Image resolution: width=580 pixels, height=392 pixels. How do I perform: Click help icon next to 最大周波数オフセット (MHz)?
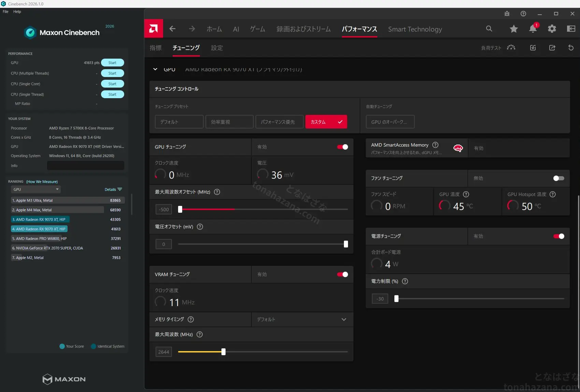coord(217,192)
